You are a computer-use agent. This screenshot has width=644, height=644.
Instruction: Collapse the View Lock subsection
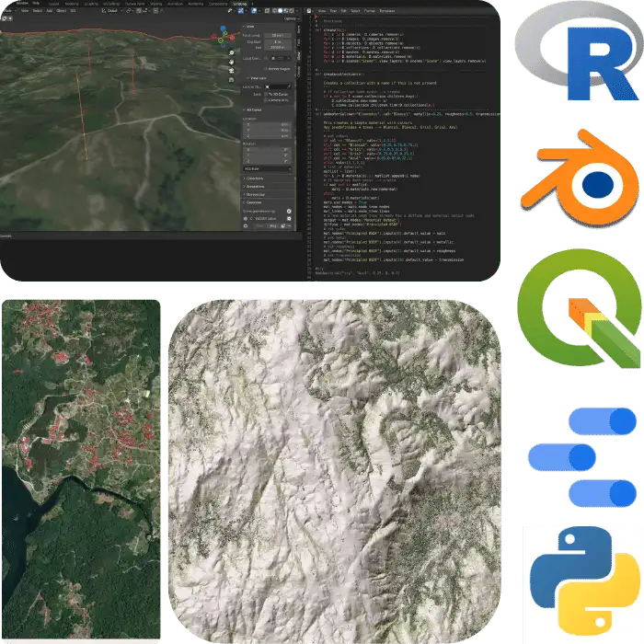pos(257,78)
